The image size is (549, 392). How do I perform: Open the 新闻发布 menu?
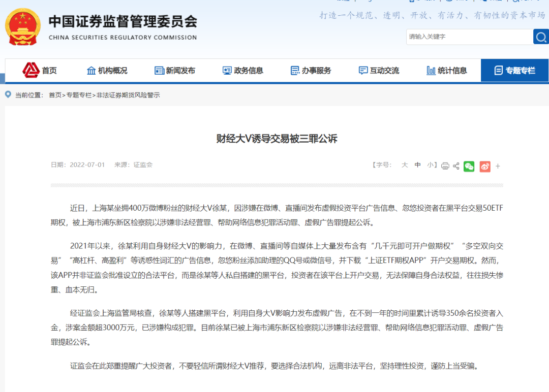pos(174,71)
